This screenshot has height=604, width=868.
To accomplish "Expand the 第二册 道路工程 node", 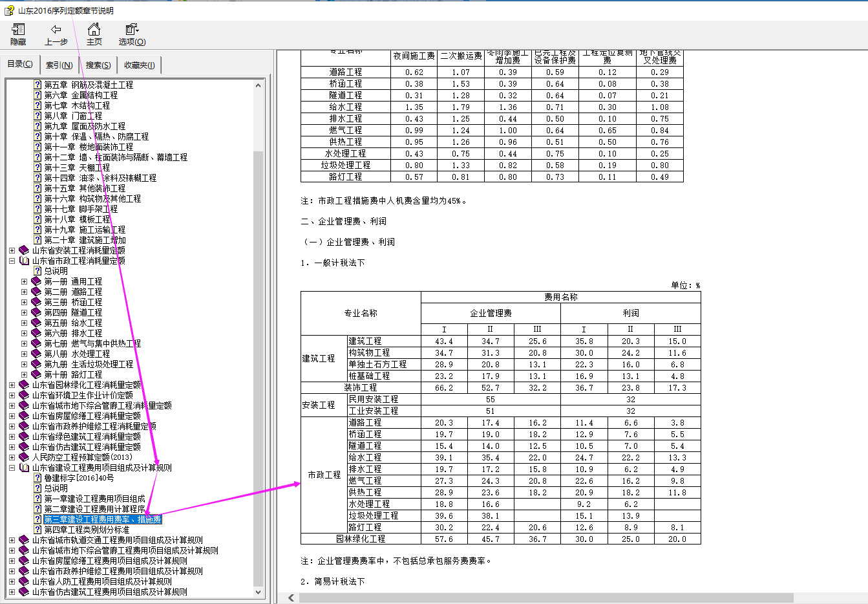I will [24, 292].
